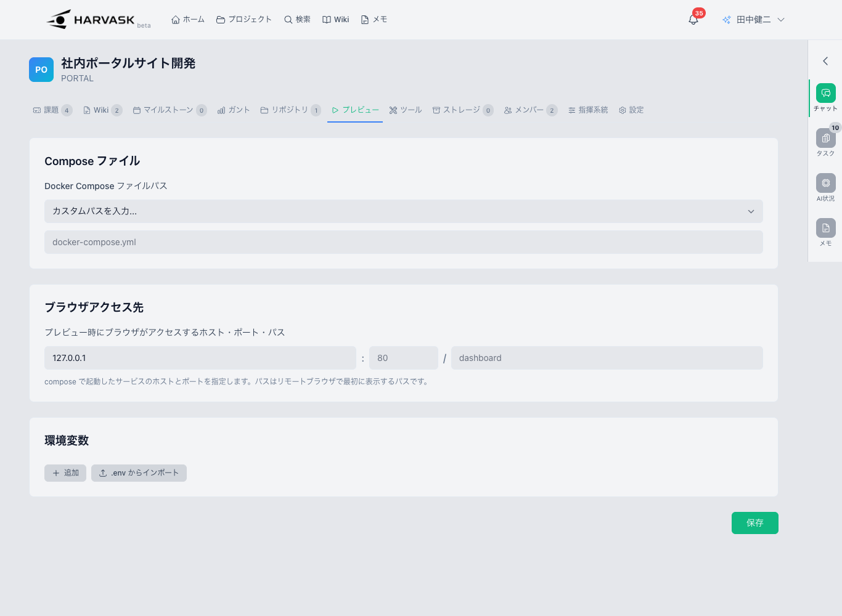This screenshot has height=616, width=842.
Task: Open the notifications bell icon
Action: (x=693, y=20)
